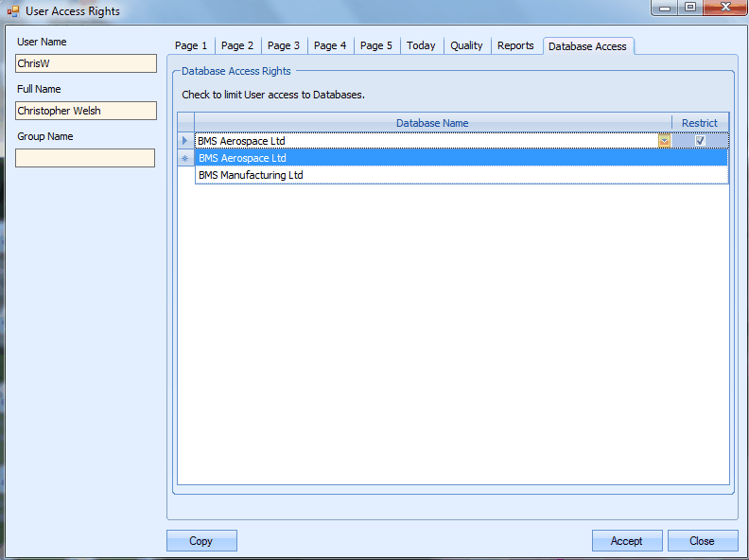This screenshot has width=749, height=560.
Task: Go to the Page 3 tab
Action: 284,45
